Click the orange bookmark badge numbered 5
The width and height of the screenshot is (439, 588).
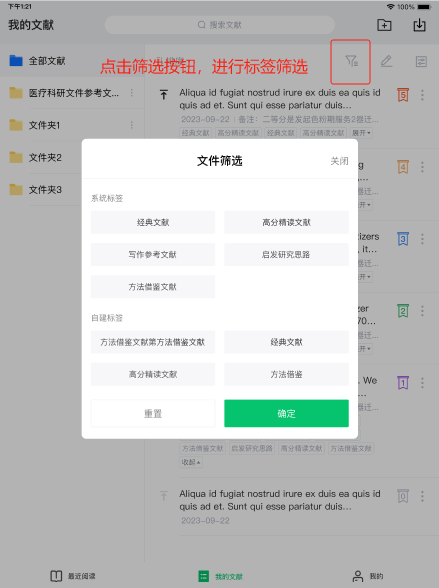(403, 95)
